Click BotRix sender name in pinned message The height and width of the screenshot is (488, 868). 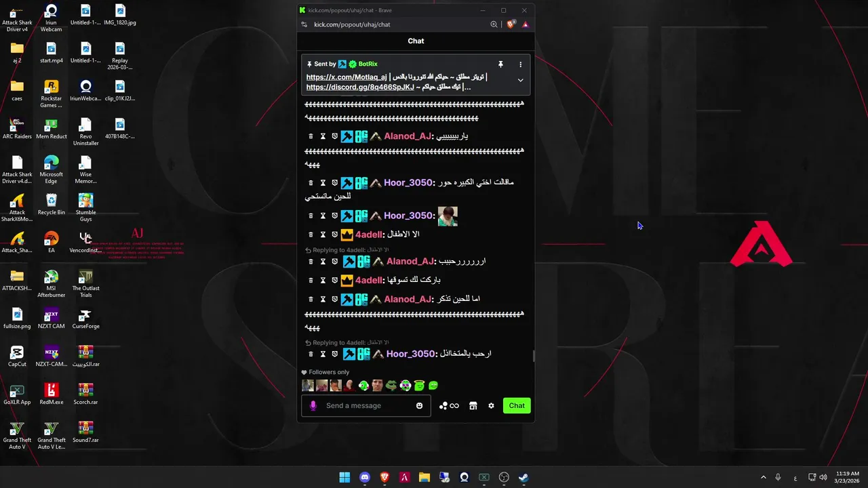pos(368,64)
